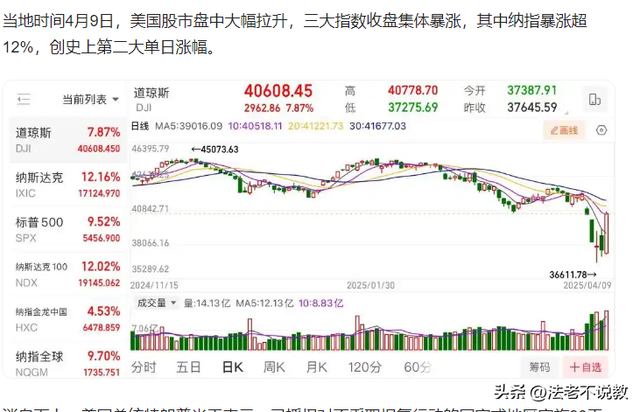
Task: Click the 日线 period label
Action: [x=140, y=126]
